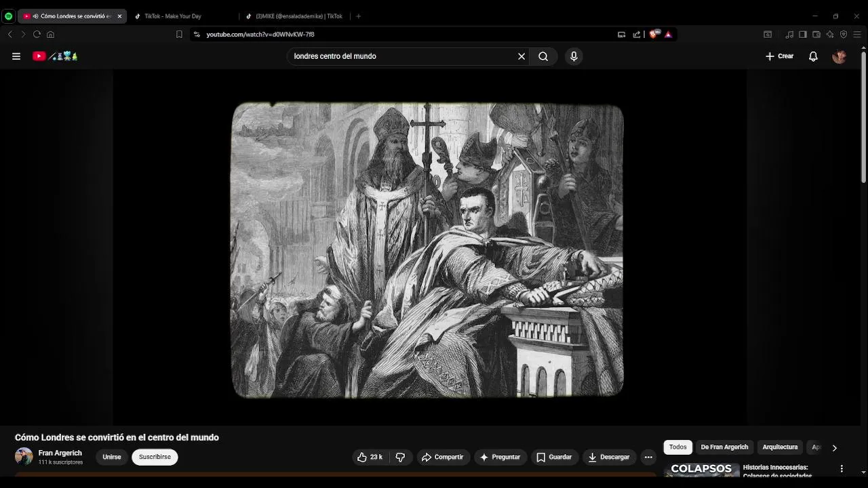
Task: Open Fran Argerich channel name
Action: [x=60, y=453]
